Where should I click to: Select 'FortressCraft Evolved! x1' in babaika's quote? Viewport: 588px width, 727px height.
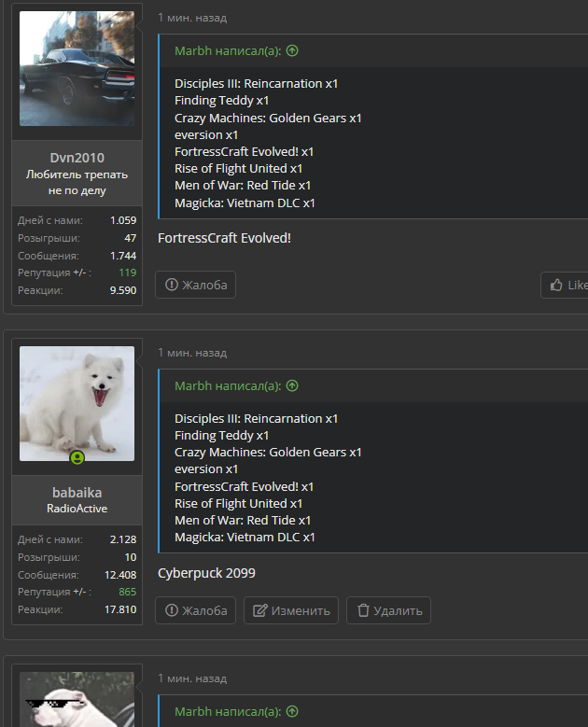[244, 486]
